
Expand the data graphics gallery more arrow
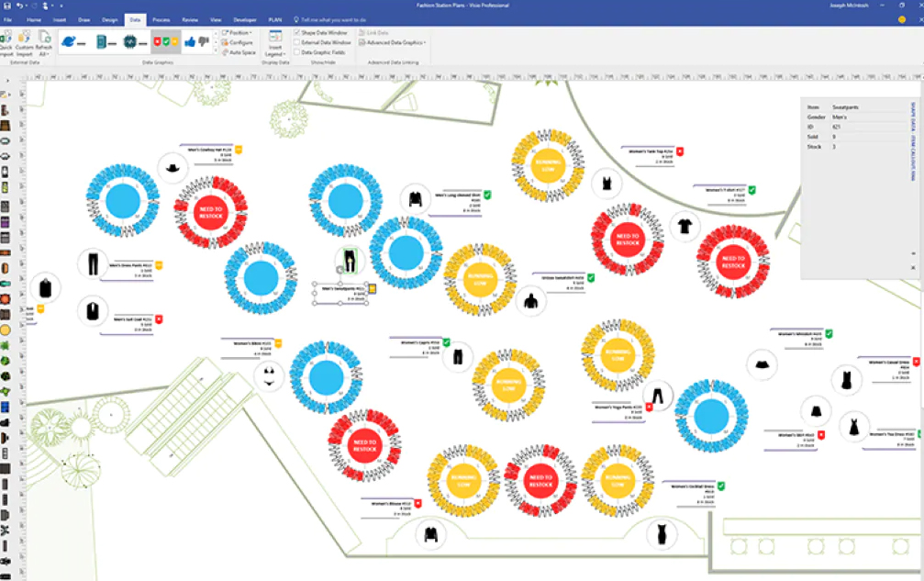point(216,51)
